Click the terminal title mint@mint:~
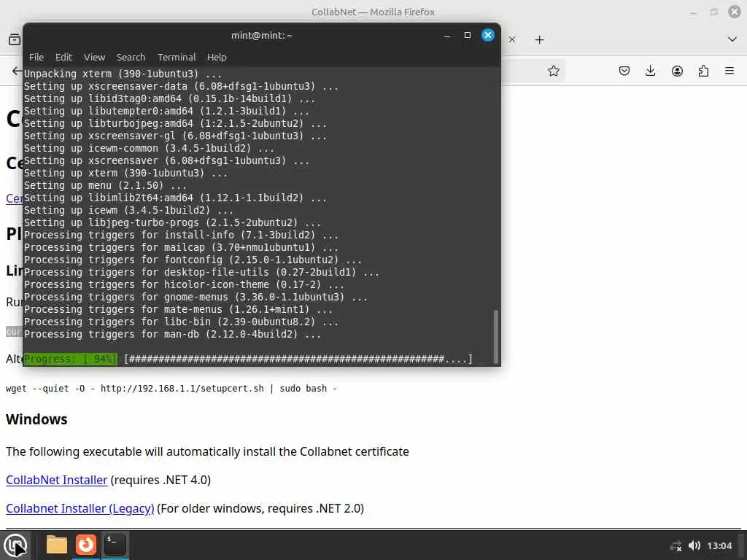This screenshot has width=747, height=560. point(262,35)
